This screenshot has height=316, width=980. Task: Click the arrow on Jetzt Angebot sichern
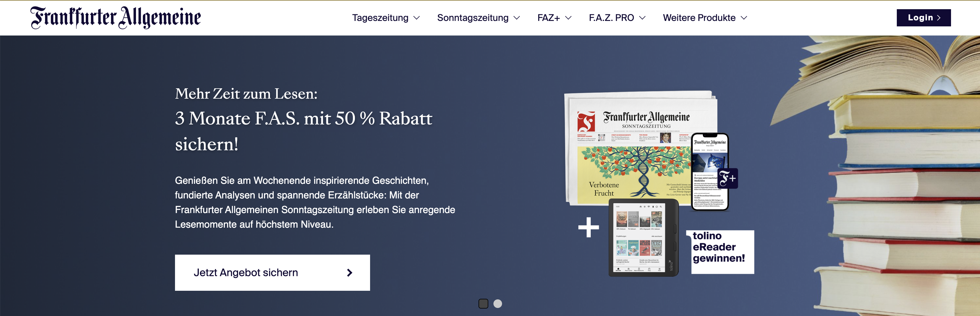(350, 273)
